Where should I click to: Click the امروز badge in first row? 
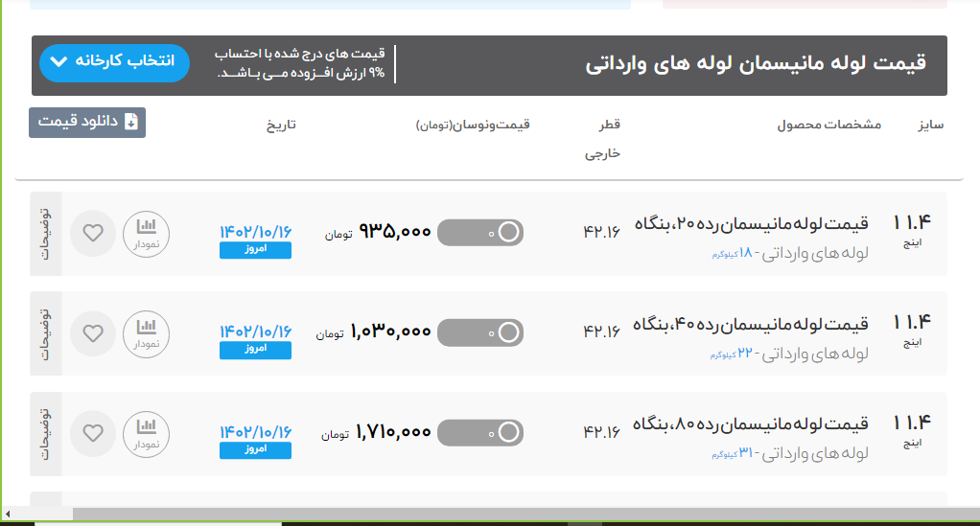pos(255,250)
